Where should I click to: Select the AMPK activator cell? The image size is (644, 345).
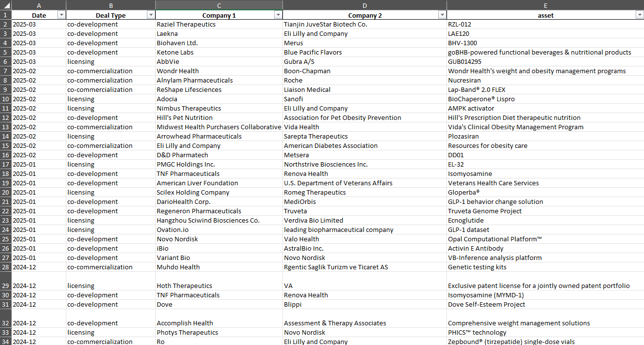(x=545, y=109)
